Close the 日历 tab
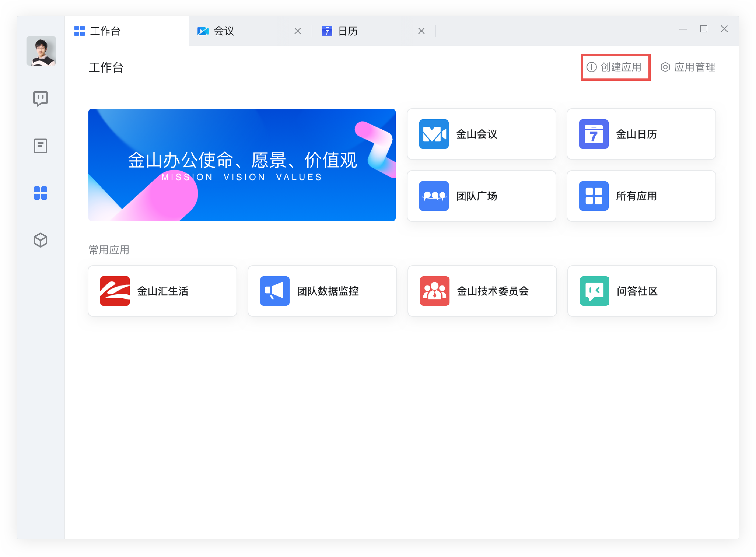Image resolution: width=756 pixels, height=557 pixels. [x=421, y=31]
